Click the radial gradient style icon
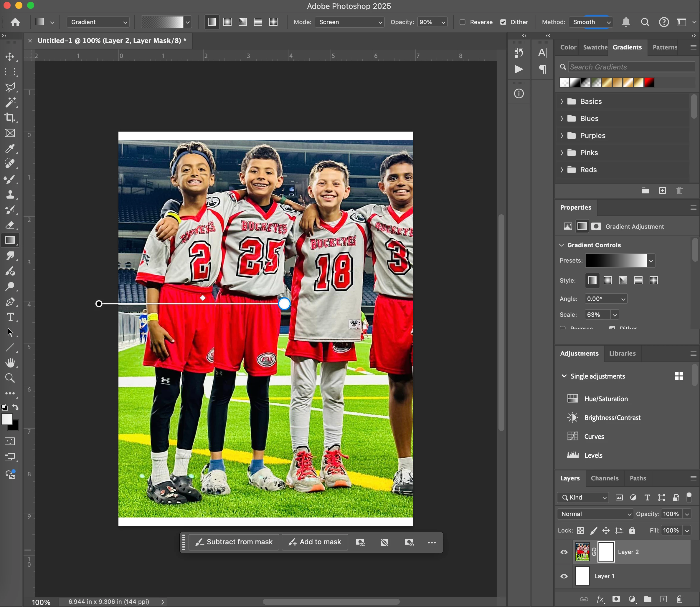 pos(227,22)
